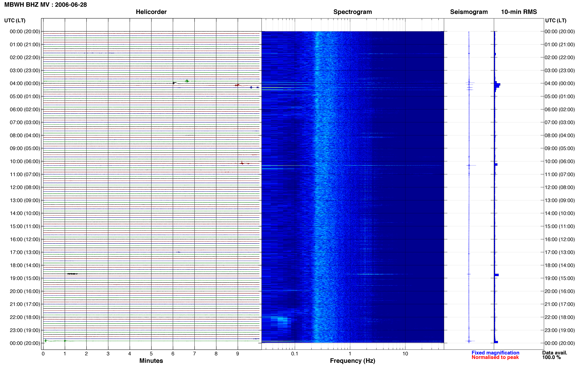Viewport: 588px width, 368px height.
Task: Click 09:00 (05:00) label on helicorder axis
Action: (x=25, y=148)
